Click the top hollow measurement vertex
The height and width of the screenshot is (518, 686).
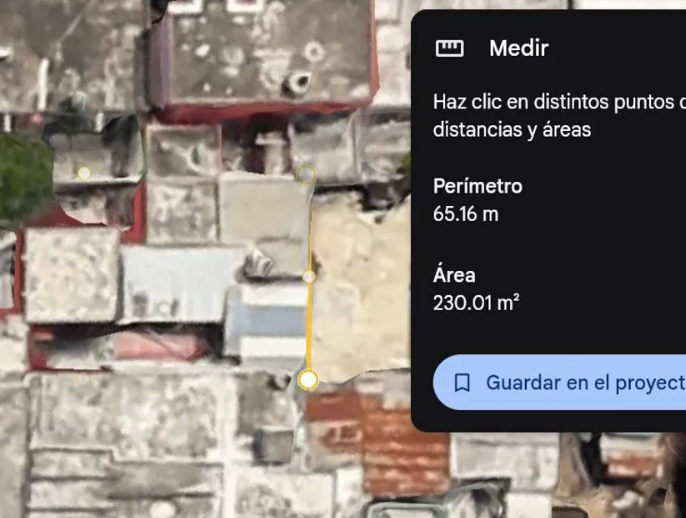click(307, 174)
